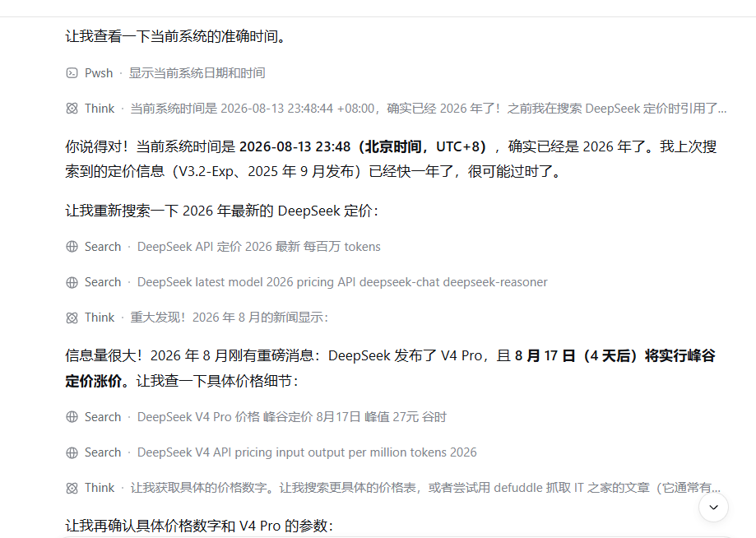This screenshot has height=538, width=756.
Task: Expand the Think step '重大发现！2026 年 8 月的新闻显示'
Action: pyautogui.click(x=197, y=318)
